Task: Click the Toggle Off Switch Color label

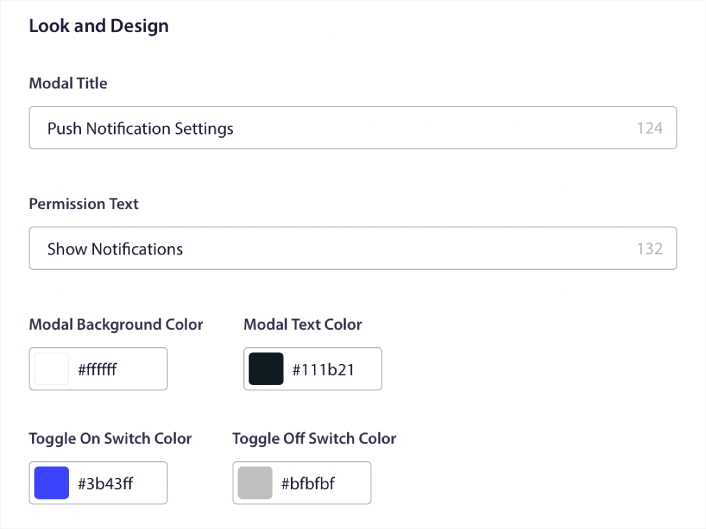Action: 314,438
